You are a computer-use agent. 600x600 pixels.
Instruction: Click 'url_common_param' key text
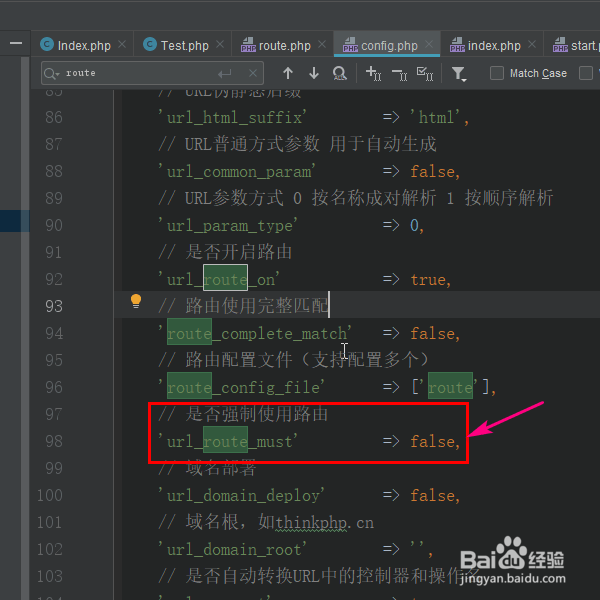(x=237, y=172)
